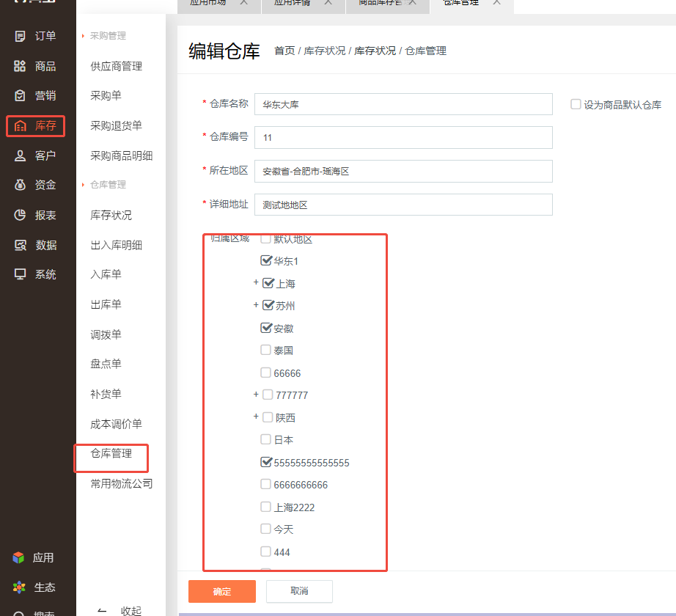Expand the 777777 region tree node
Viewport: 676px width, 616px height.
256,395
